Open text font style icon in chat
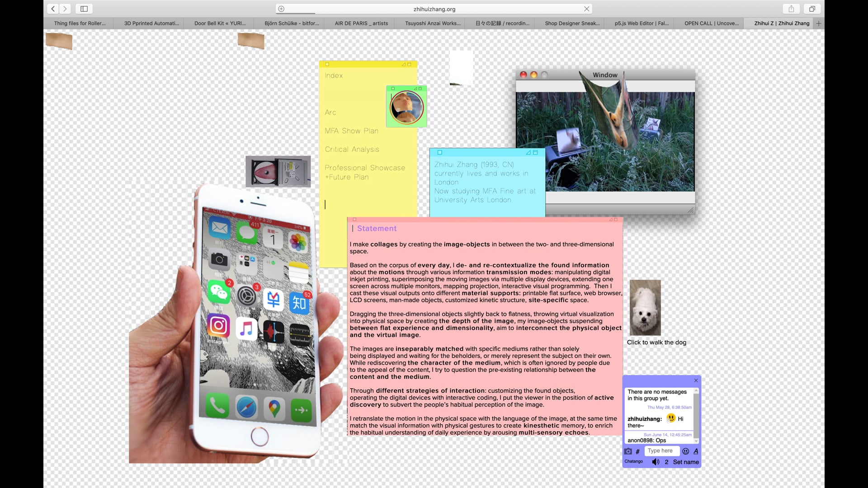Image resolution: width=868 pixels, height=488 pixels. coord(696,451)
